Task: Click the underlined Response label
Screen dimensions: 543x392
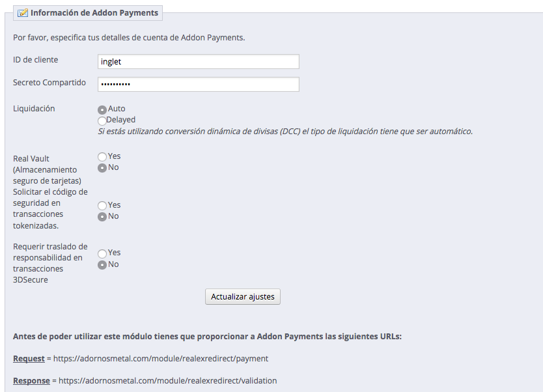Action: click(x=31, y=381)
